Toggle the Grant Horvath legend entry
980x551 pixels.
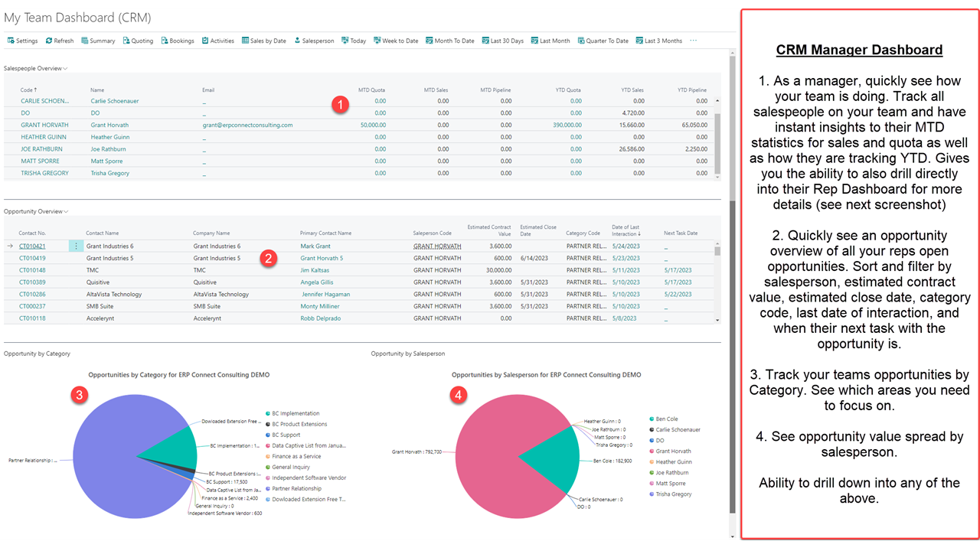click(670, 452)
